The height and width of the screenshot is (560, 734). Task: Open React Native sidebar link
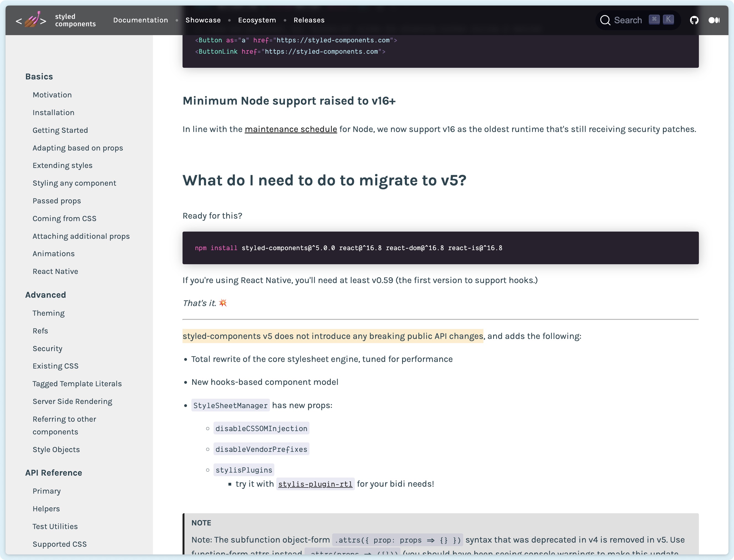(x=55, y=272)
